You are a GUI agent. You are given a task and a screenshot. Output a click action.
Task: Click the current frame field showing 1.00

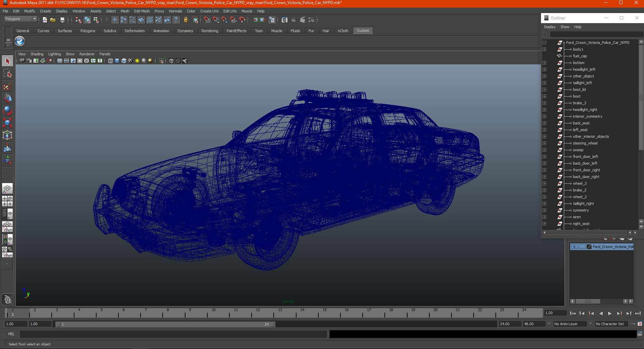(x=555, y=313)
